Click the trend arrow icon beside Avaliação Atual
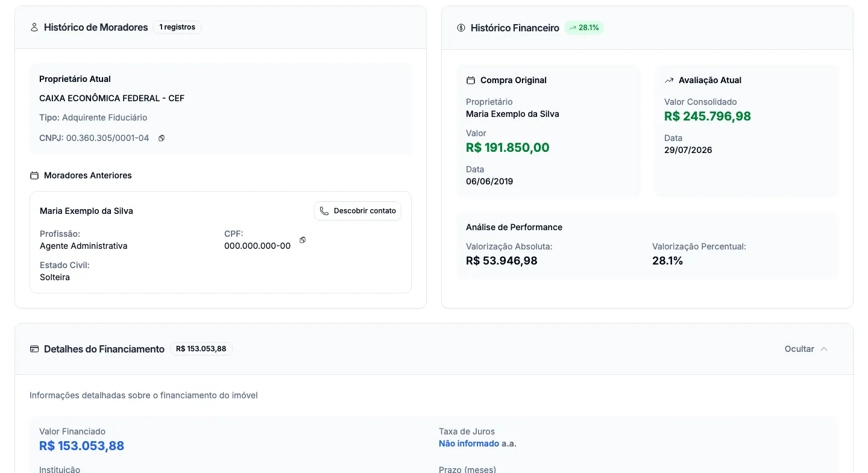Viewport: 868px width, 473px height. (669, 80)
